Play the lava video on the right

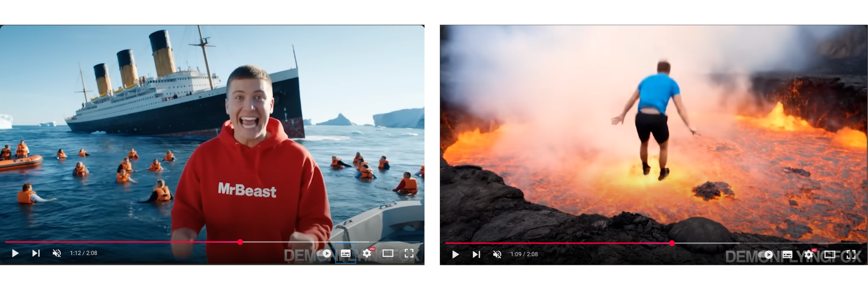455,255
